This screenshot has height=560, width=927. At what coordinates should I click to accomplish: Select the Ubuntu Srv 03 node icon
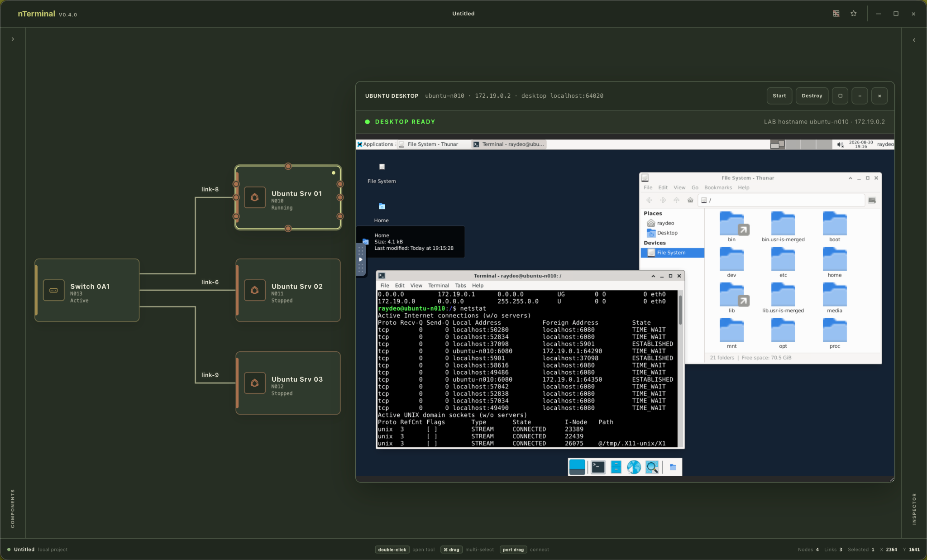(x=255, y=383)
